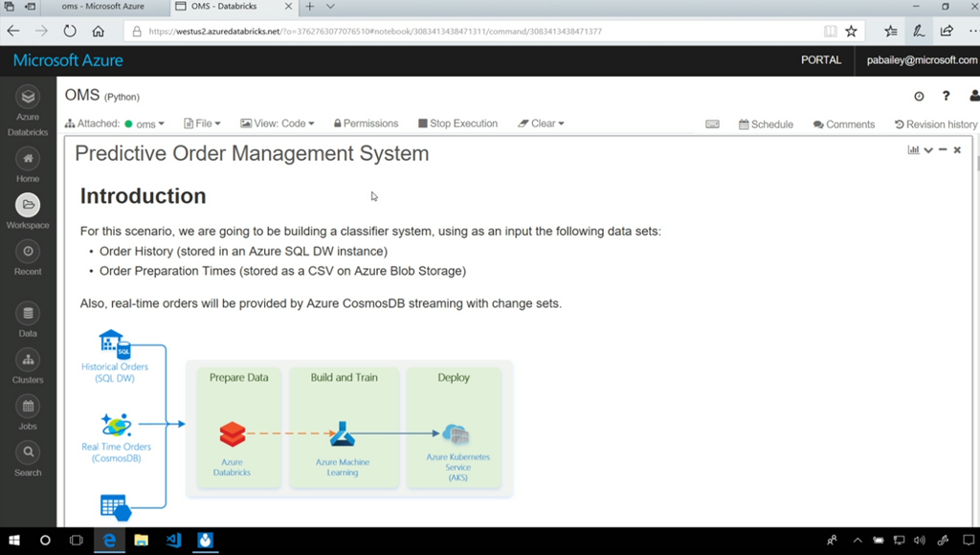Switch to oms - Microsoft Azure tab
The height and width of the screenshot is (555, 980).
tap(102, 7)
